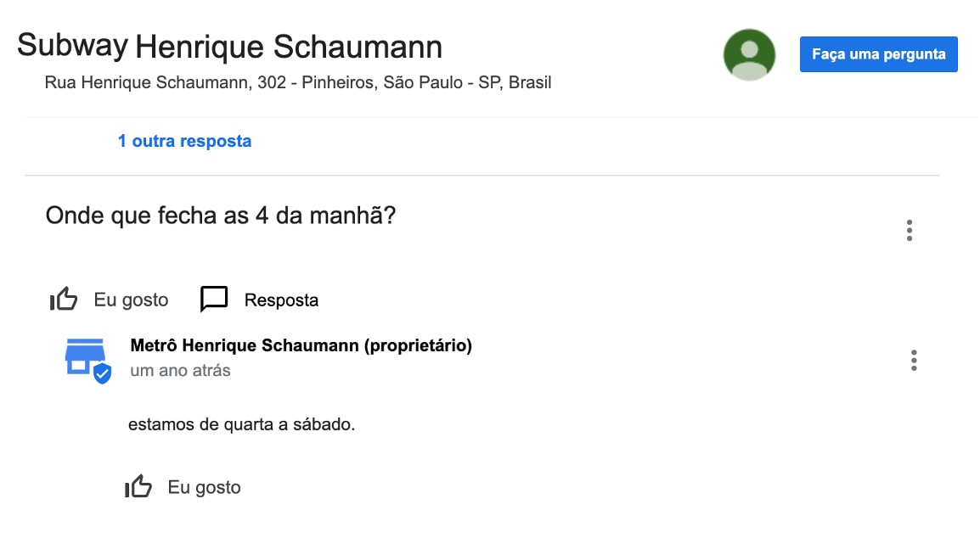980x538 pixels.
Task: Click the reply speech bubble icon
Action: (x=214, y=300)
